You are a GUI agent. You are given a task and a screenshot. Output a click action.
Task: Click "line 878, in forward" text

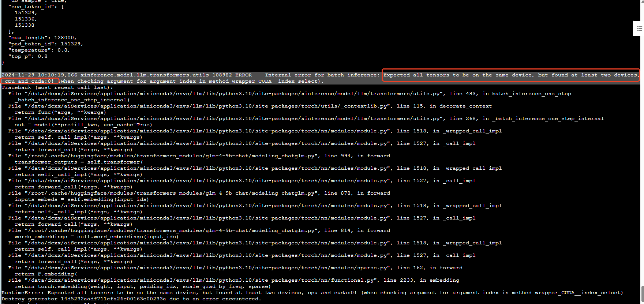click(x=357, y=193)
